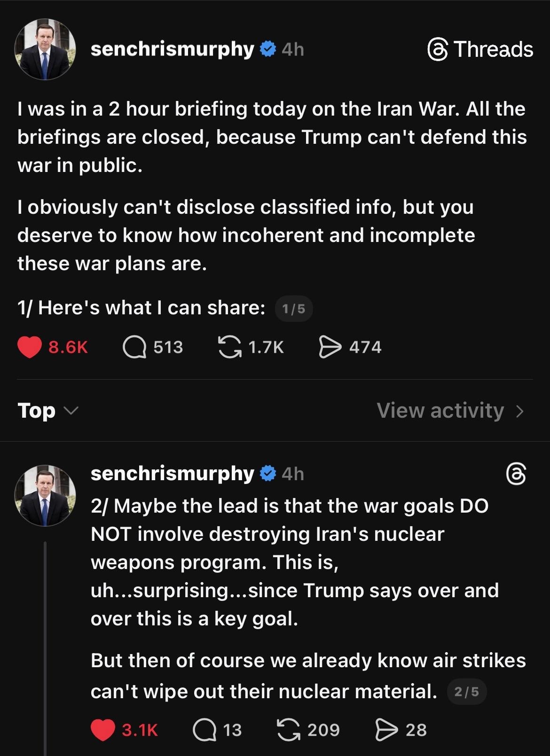Open the Threads logo at top right
The width and height of the screenshot is (550, 756).
tap(480, 49)
